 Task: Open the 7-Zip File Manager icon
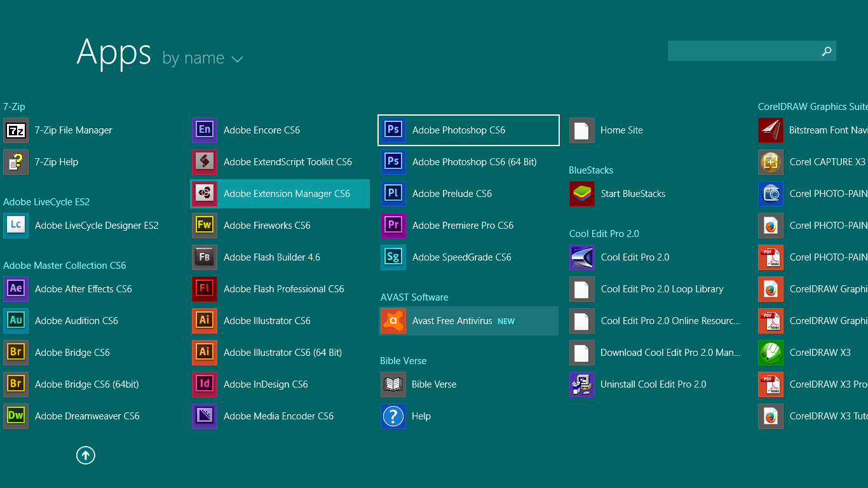16,130
